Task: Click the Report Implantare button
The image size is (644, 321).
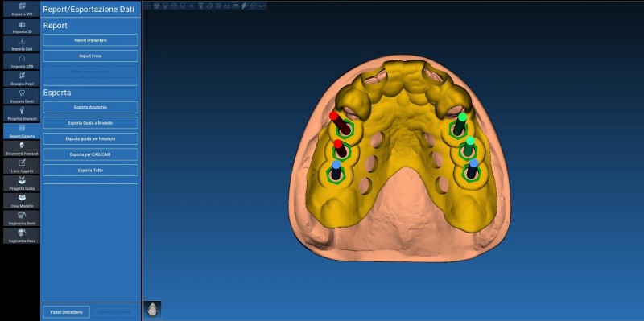Action: 90,40
